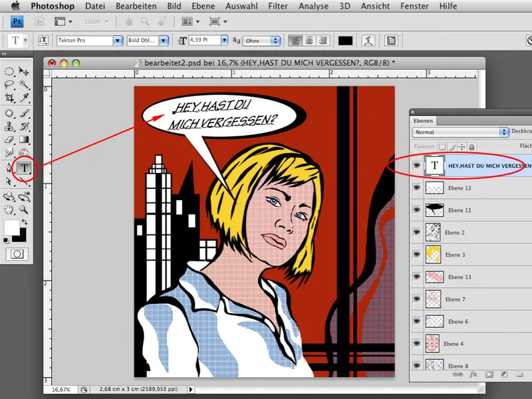The height and width of the screenshot is (399, 532).
Task: Select the Move tool
Action: [24, 71]
